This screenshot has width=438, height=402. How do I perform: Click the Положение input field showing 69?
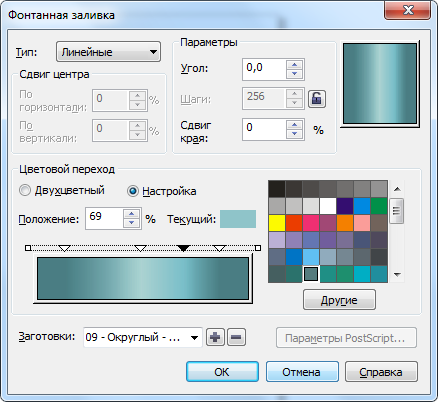[x=104, y=218]
